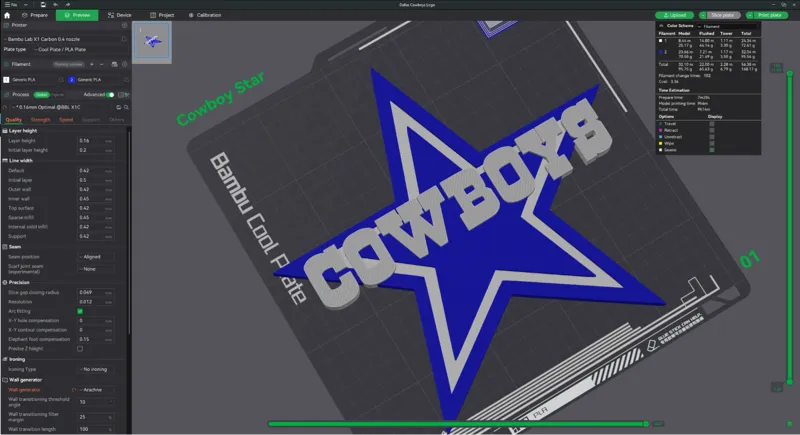The image size is (800, 435).
Task: Add a filament with the plus icon
Action: [92, 64]
